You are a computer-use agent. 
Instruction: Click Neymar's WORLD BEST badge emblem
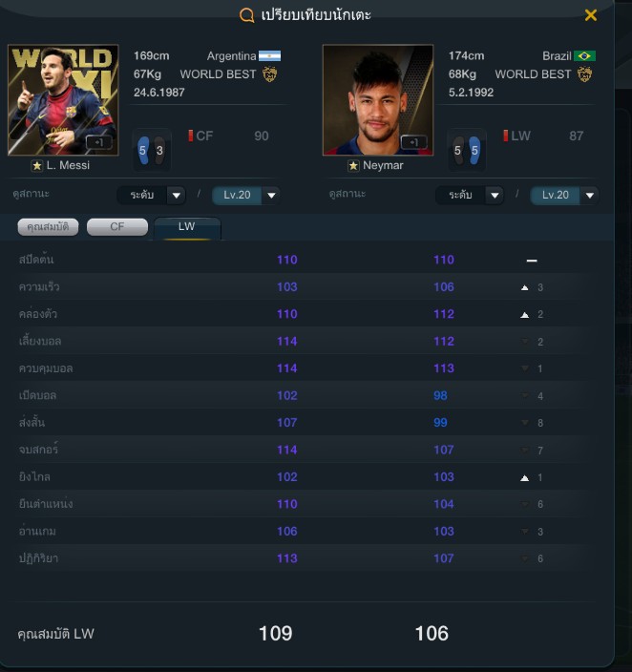(x=584, y=74)
